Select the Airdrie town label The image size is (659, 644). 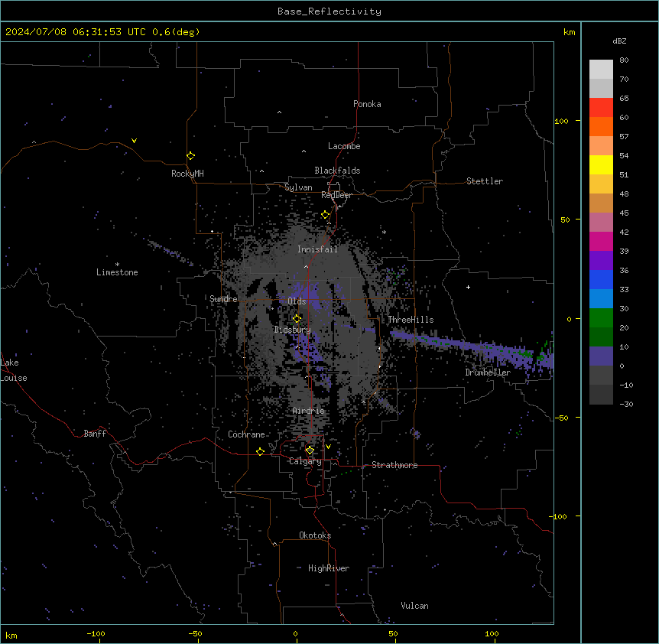[308, 411]
